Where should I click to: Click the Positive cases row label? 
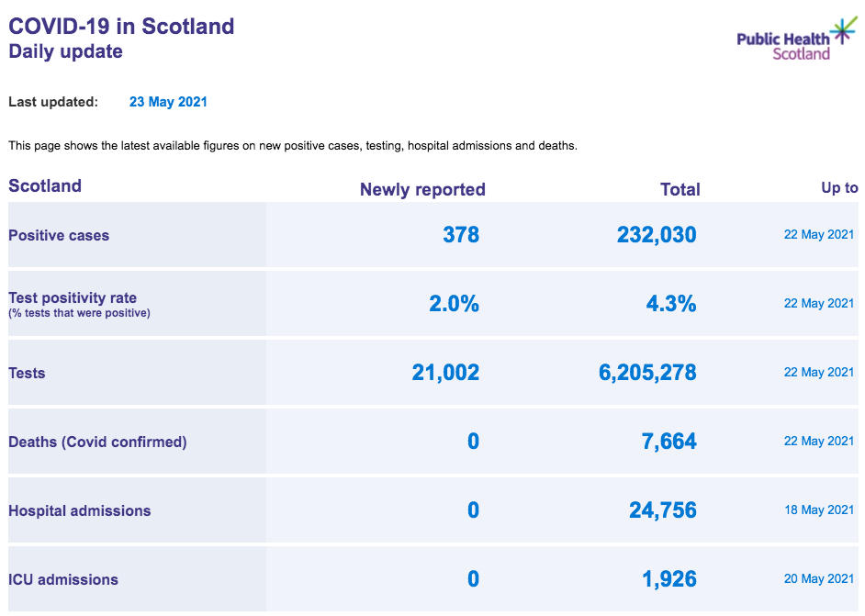pyautogui.click(x=59, y=236)
